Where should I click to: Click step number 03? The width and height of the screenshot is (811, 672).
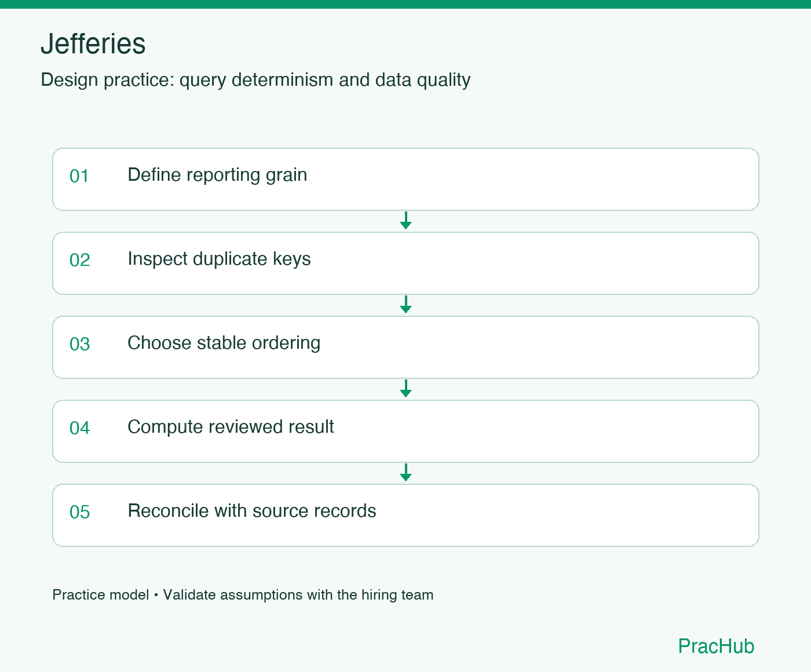80,344
